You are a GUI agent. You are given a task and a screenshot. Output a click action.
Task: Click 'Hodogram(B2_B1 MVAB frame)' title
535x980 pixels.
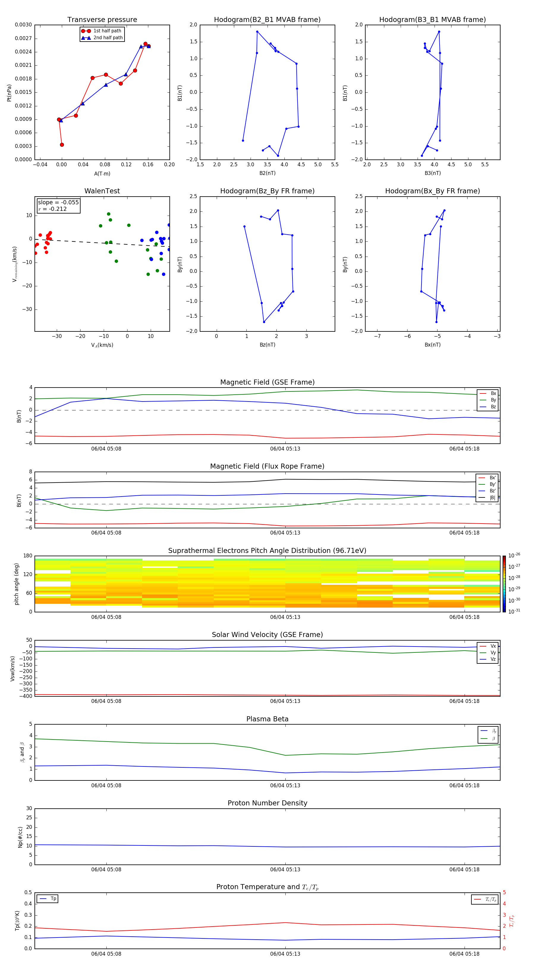pyautogui.click(x=267, y=19)
